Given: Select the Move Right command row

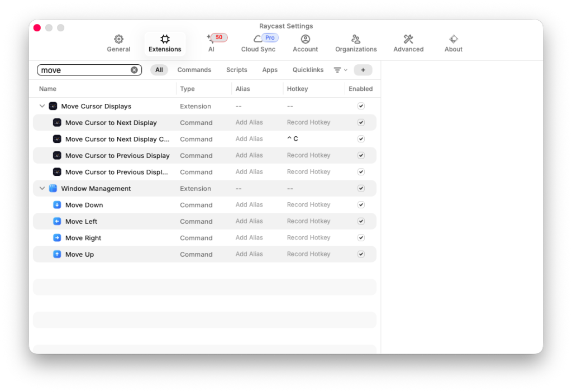Looking at the screenshot, I should coord(204,238).
